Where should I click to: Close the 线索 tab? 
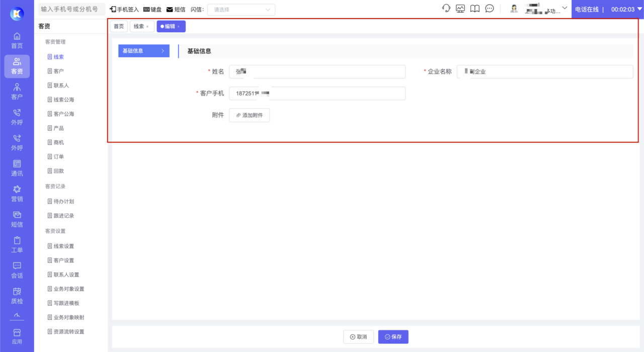[x=147, y=27]
